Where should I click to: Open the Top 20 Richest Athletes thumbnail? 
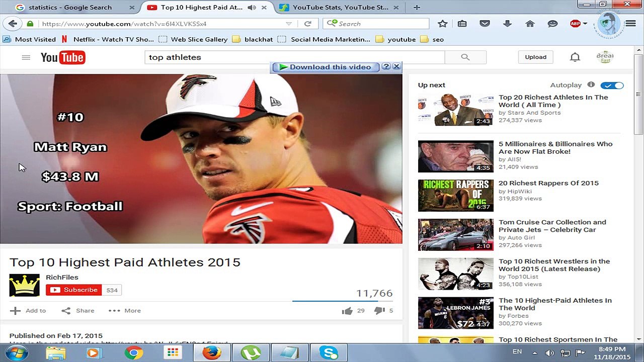coord(456,110)
